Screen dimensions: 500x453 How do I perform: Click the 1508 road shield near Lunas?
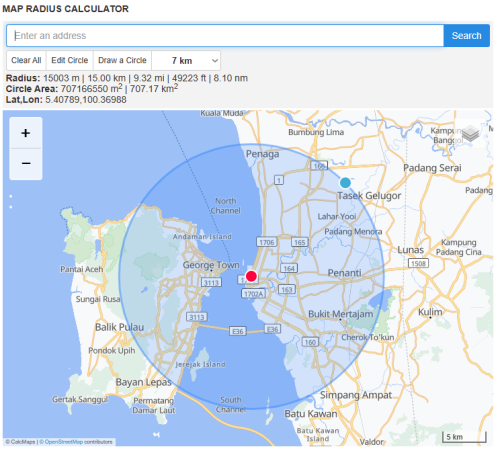[418, 263]
